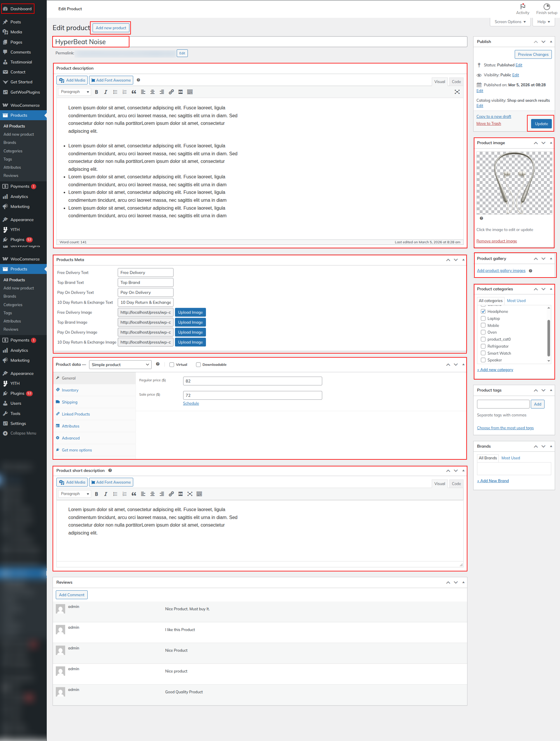Check the Laptop category checkbox

(x=483, y=318)
